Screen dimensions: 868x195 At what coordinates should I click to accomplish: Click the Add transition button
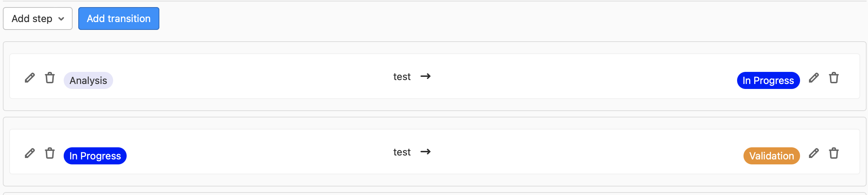pos(118,19)
